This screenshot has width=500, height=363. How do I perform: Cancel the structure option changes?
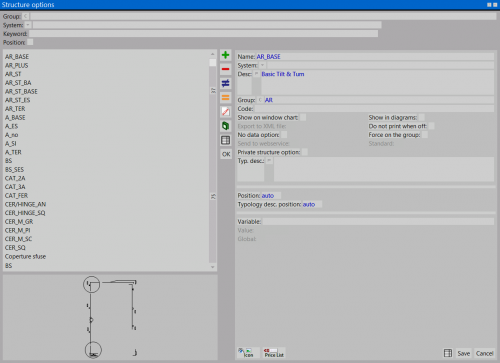click(484, 354)
